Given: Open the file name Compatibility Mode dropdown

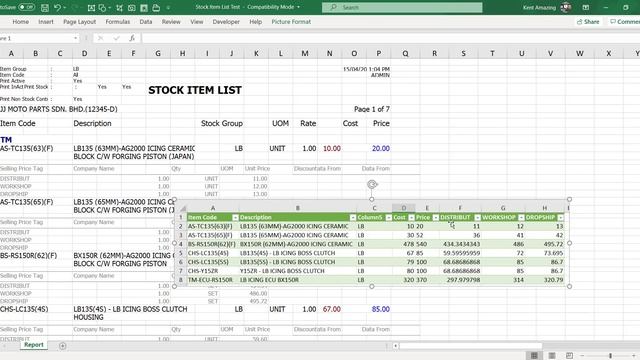Looking at the screenshot, I should pyautogui.click(x=298, y=7).
